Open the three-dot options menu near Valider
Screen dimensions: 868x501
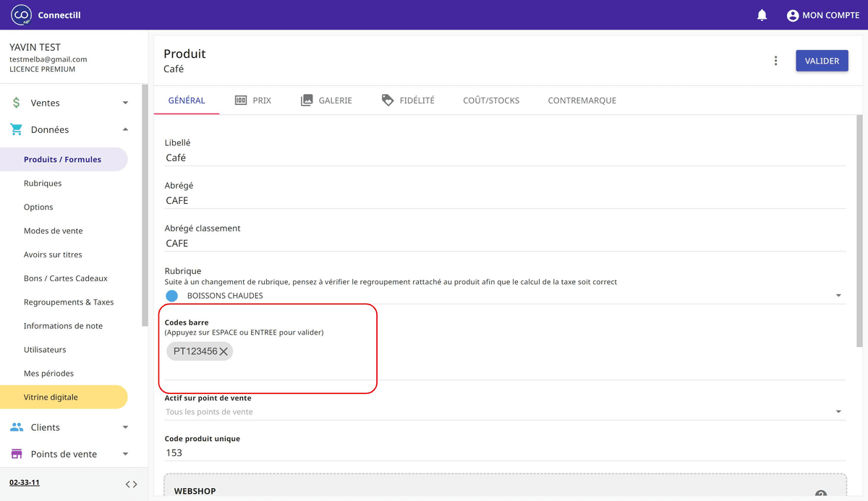click(x=775, y=61)
